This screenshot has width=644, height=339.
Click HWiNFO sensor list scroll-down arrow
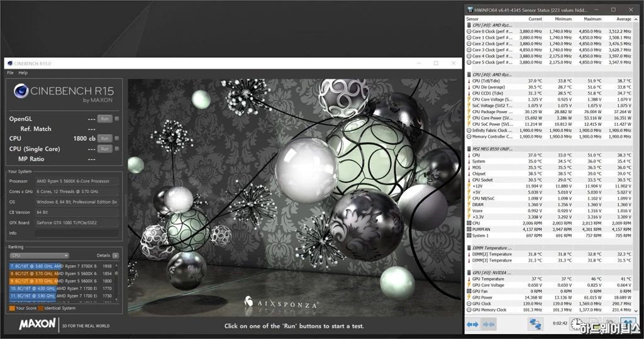coord(636,311)
